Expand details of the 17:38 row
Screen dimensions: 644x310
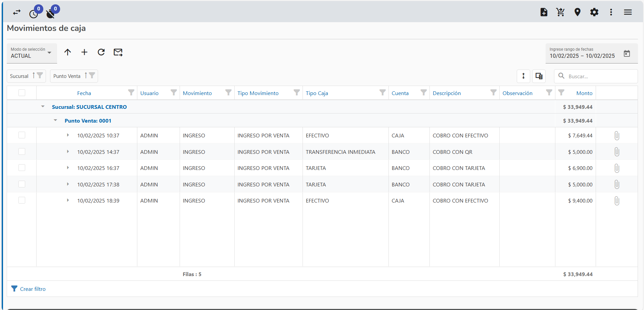click(x=68, y=184)
